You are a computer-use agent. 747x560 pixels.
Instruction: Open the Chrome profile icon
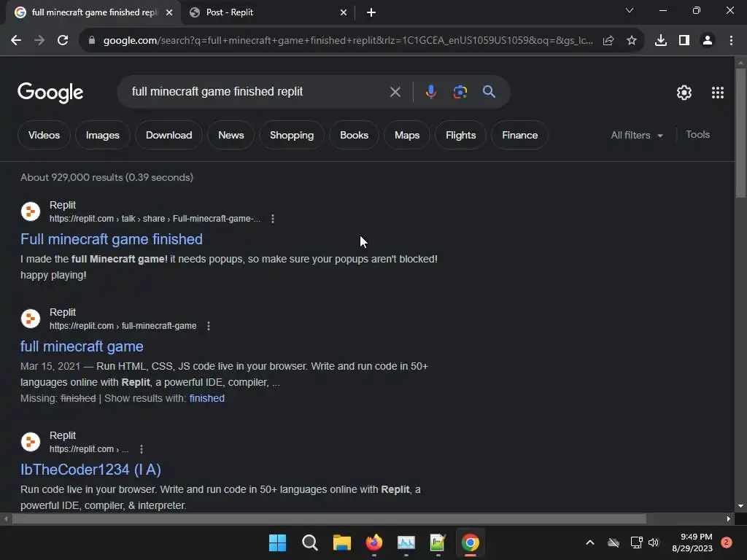click(x=708, y=41)
